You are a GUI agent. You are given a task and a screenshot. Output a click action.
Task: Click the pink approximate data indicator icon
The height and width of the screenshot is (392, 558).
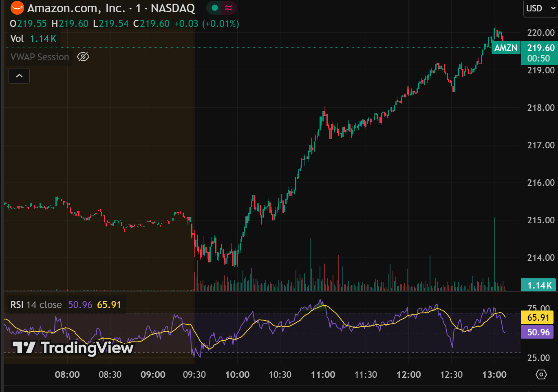point(228,8)
